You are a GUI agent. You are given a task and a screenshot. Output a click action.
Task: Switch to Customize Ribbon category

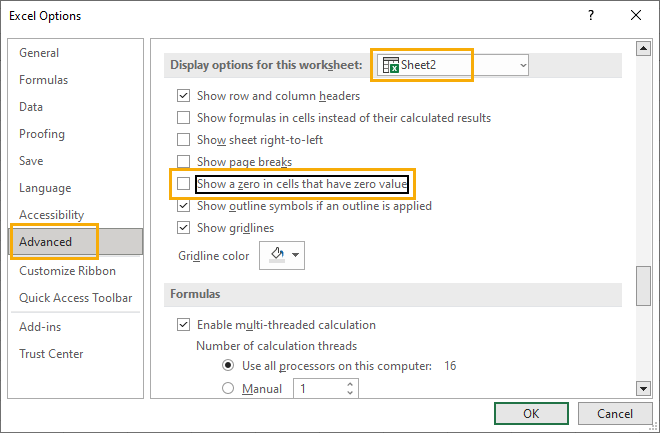pos(67,271)
